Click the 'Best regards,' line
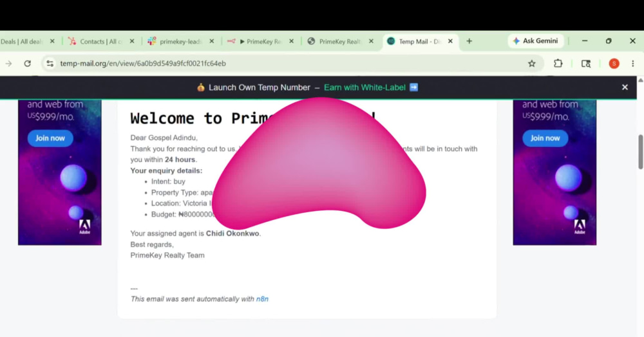The height and width of the screenshot is (337, 644). (152, 244)
